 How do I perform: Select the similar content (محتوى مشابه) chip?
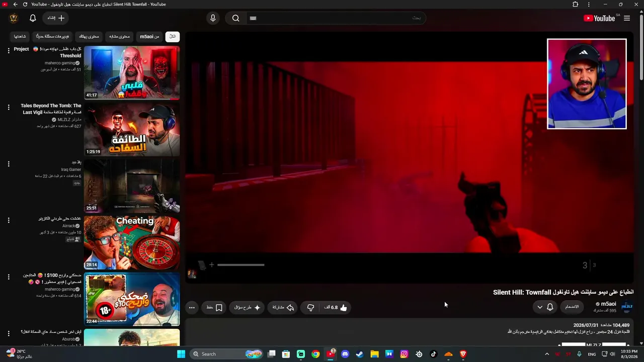click(119, 36)
